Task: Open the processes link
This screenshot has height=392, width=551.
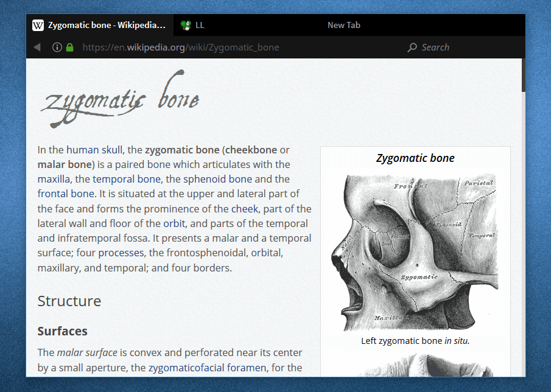Action: 121,253
